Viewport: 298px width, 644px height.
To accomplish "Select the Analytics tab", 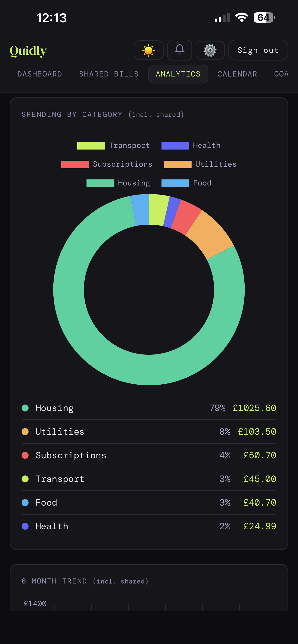I will 178,74.
